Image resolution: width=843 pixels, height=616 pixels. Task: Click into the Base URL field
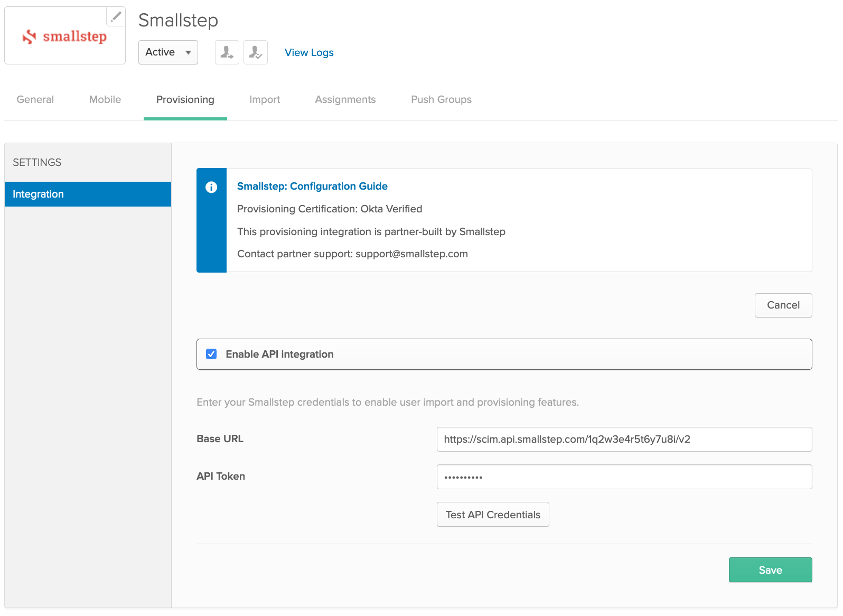(624, 440)
